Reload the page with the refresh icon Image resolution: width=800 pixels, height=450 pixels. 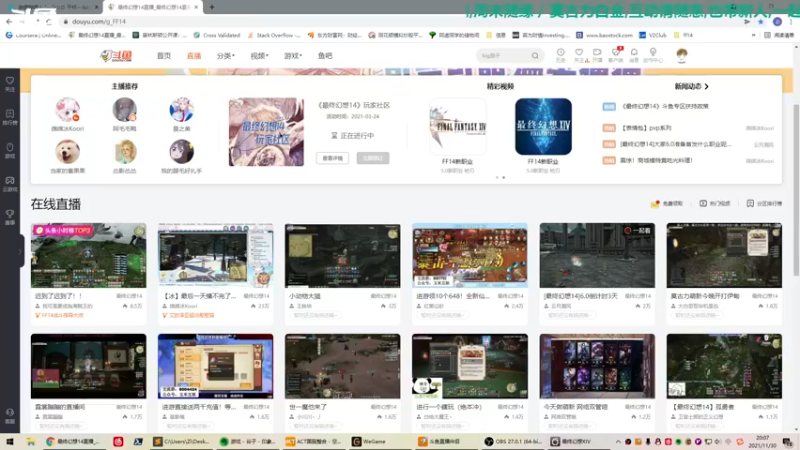[x=49, y=21]
